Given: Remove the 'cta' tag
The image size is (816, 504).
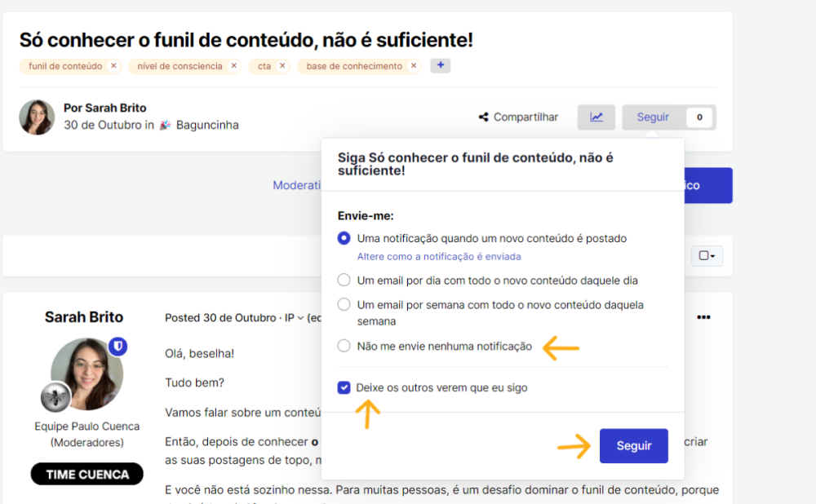Looking at the screenshot, I should pyautogui.click(x=283, y=66).
